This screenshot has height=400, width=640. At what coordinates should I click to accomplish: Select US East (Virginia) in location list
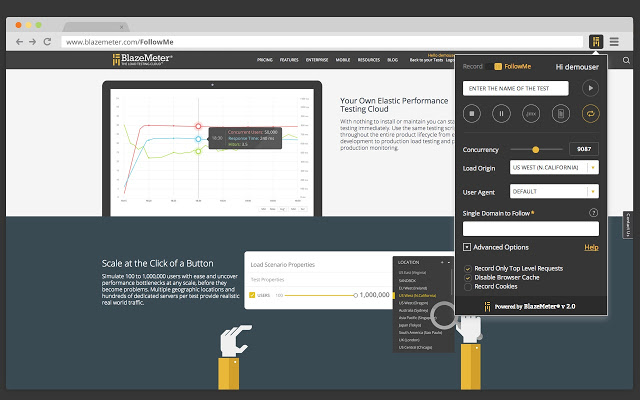(412, 273)
